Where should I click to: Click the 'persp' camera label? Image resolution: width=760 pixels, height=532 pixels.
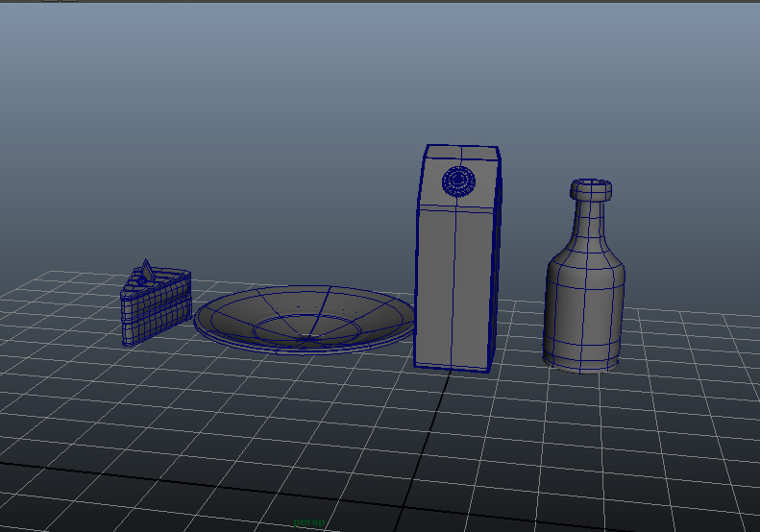[x=308, y=521]
